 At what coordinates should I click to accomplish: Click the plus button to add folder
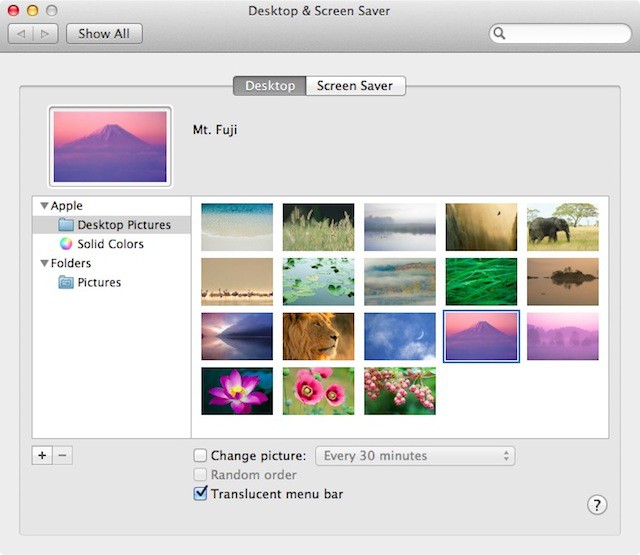[42, 455]
